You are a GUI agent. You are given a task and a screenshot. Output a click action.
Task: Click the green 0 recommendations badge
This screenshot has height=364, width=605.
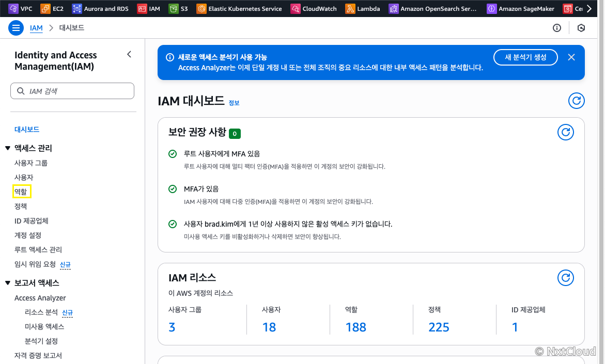(235, 133)
